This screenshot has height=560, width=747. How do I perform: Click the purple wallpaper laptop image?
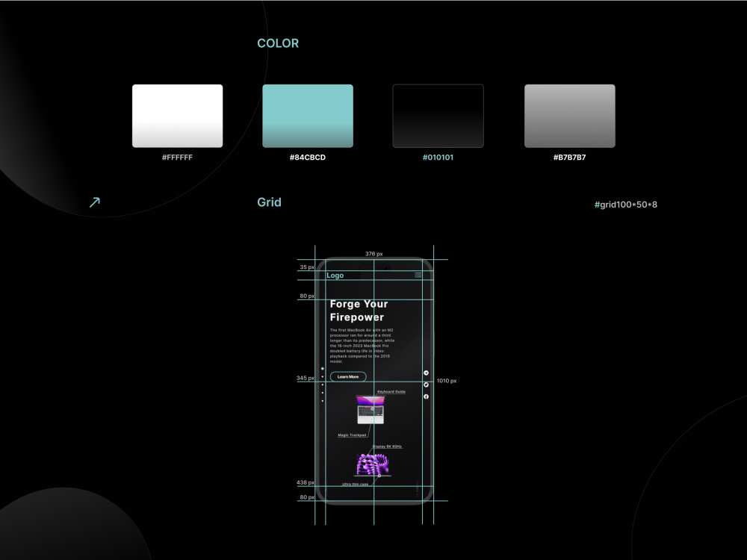pyautogui.click(x=373, y=464)
